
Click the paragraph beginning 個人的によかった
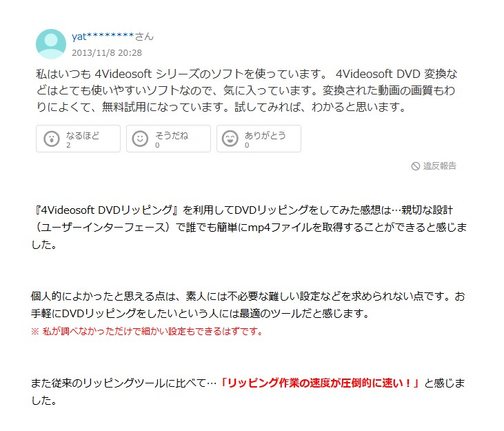(248, 304)
